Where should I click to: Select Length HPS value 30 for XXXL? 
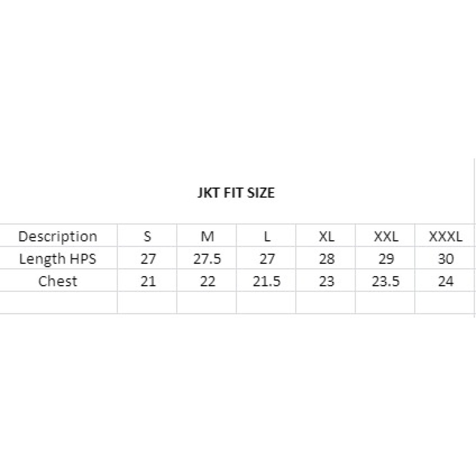tap(445, 258)
